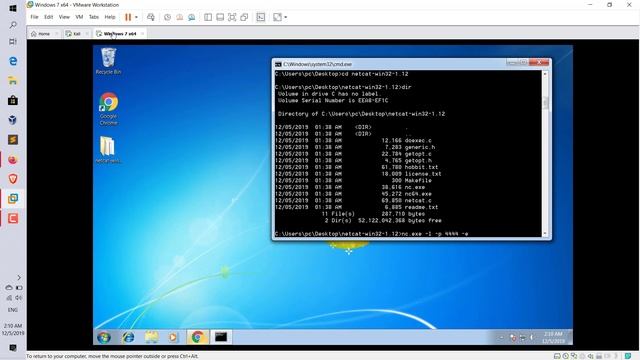This screenshot has height=360, width=640.
Task: Open Brave browser from host taskbar
Action: pos(13,179)
